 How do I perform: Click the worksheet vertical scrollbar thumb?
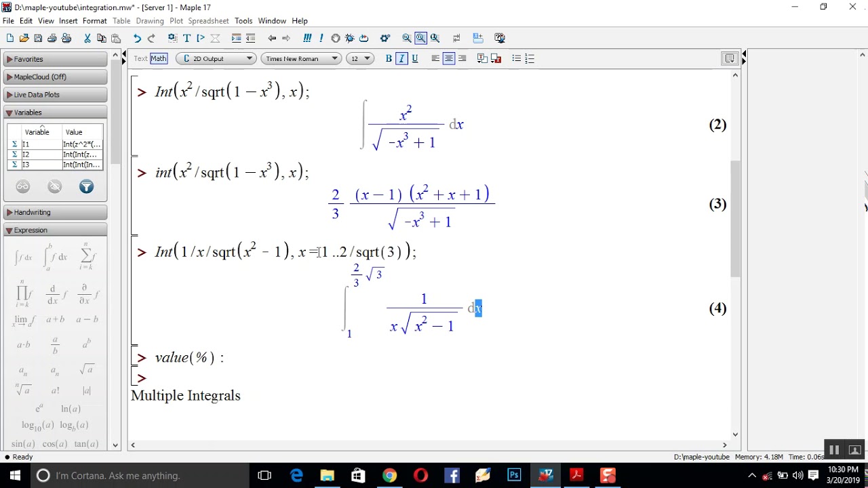735,218
